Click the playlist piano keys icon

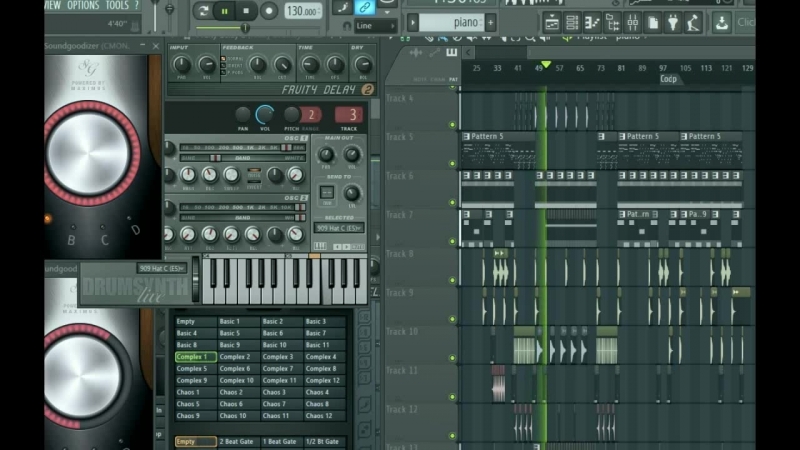tap(452, 53)
